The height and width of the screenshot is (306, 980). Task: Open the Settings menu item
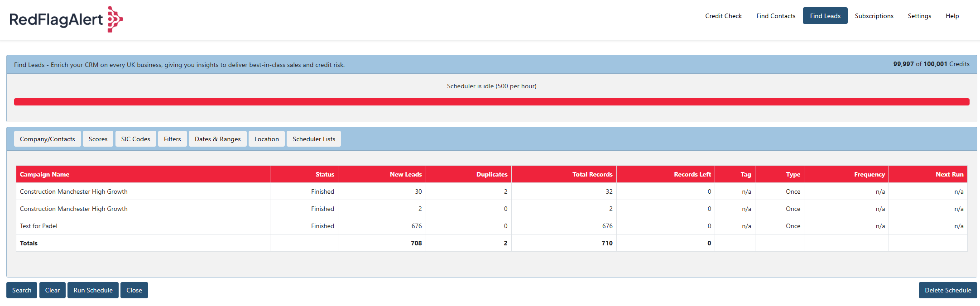[919, 16]
